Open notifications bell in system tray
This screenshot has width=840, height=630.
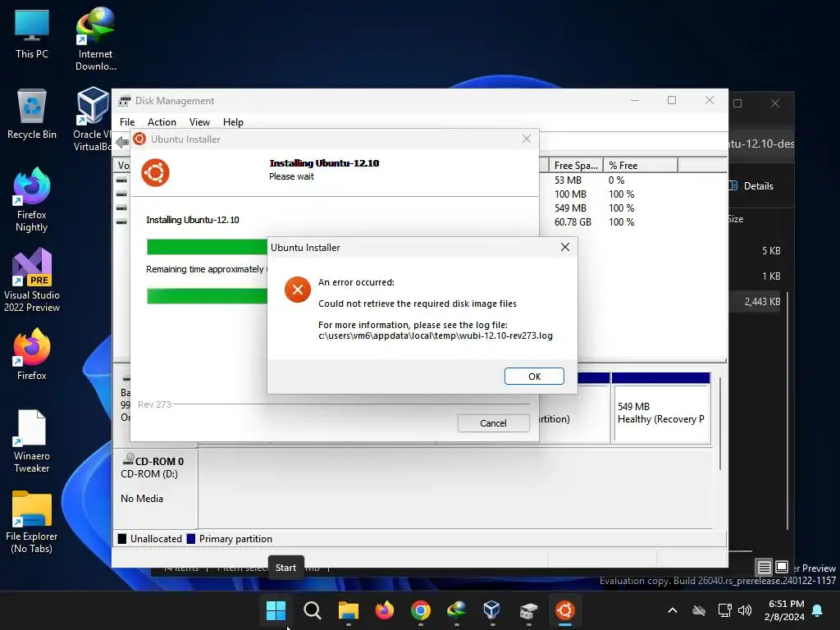point(818,610)
